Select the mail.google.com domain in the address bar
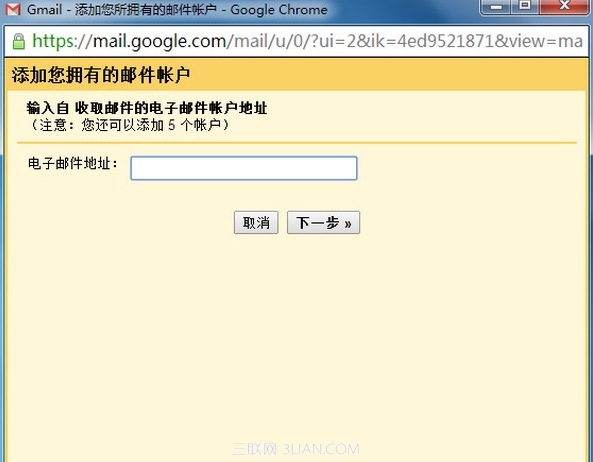Screen dimensions: 593x462 (160, 41)
